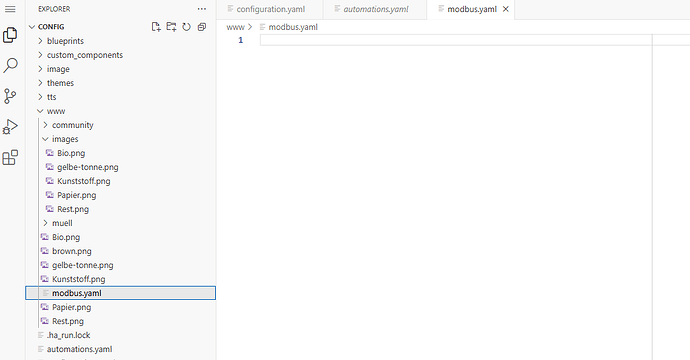690x360 pixels.
Task: Open gelbe-tonne.png directly under www
Action: pyautogui.click(x=120, y=265)
